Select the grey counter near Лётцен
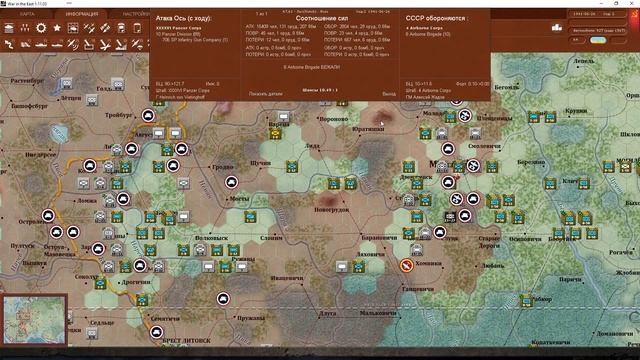The width and height of the screenshot is (640, 360). click(x=91, y=100)
